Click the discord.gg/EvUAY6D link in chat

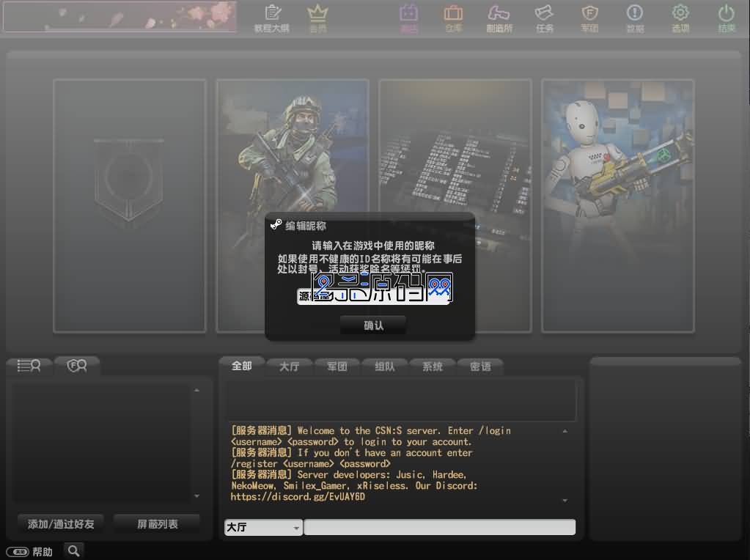(298, 497)
